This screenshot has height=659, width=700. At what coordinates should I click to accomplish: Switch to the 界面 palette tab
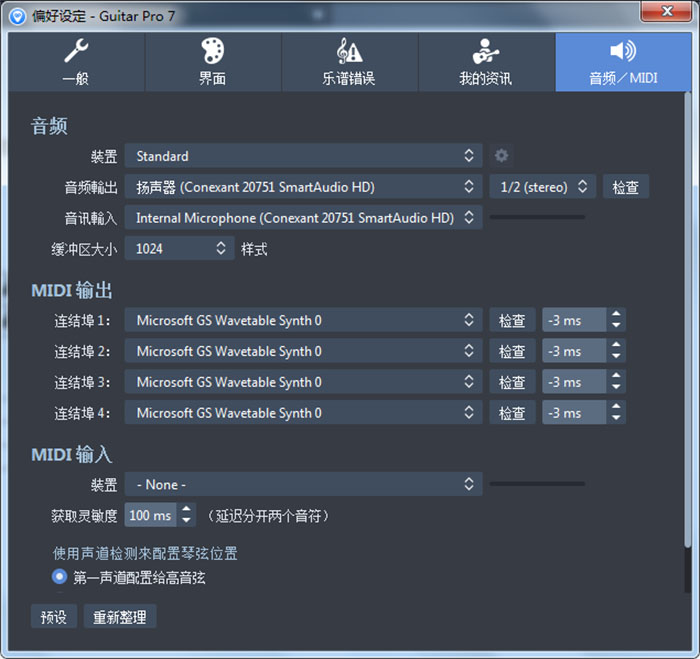(x=213, y=62)
